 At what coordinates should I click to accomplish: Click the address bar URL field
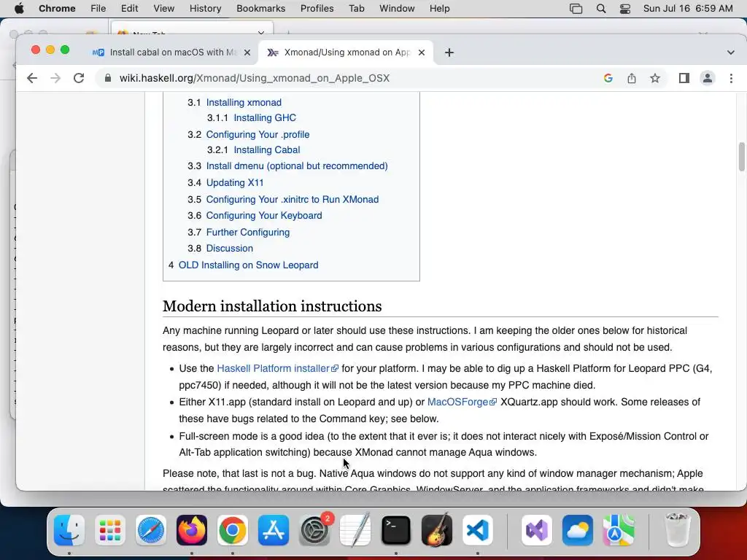click(x=255, y=78)
